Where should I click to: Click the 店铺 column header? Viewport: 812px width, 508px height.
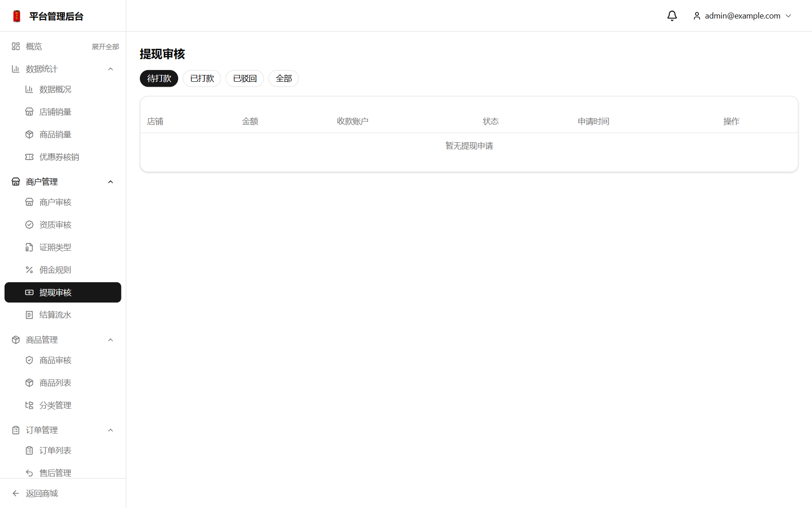coord(155,121)
